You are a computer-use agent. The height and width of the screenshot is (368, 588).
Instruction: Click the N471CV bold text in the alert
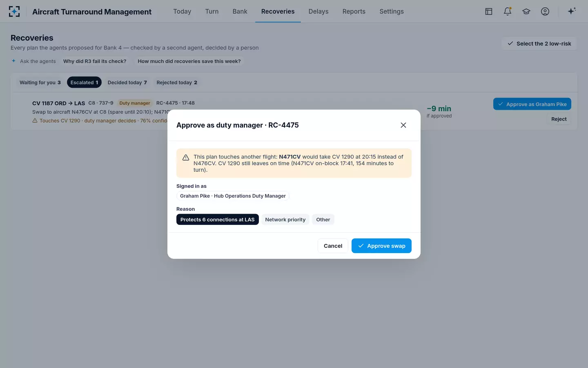pos(290,157)
